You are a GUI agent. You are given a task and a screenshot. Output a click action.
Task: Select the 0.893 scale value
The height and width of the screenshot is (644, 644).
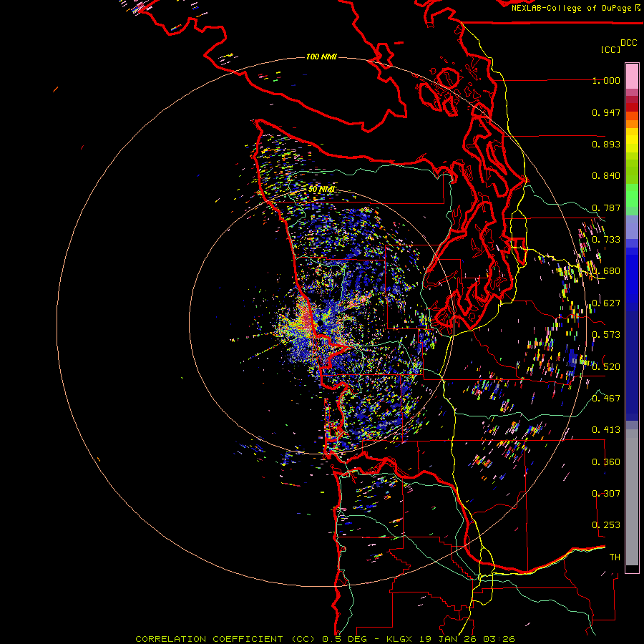coord(606,144)
